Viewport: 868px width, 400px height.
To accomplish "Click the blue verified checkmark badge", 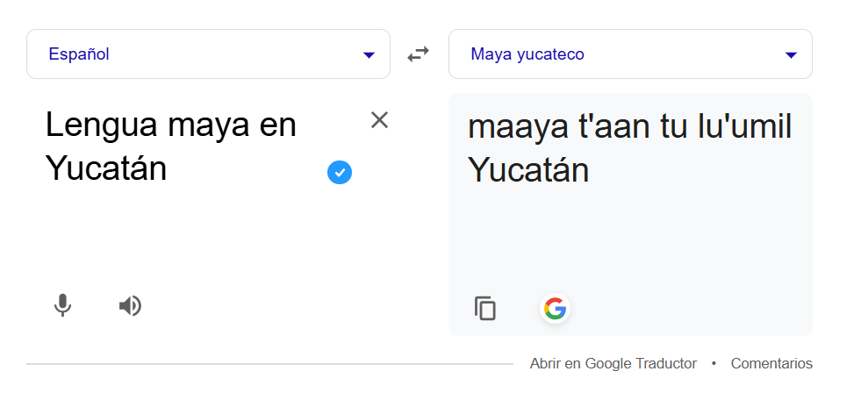I will pos(340,173).
